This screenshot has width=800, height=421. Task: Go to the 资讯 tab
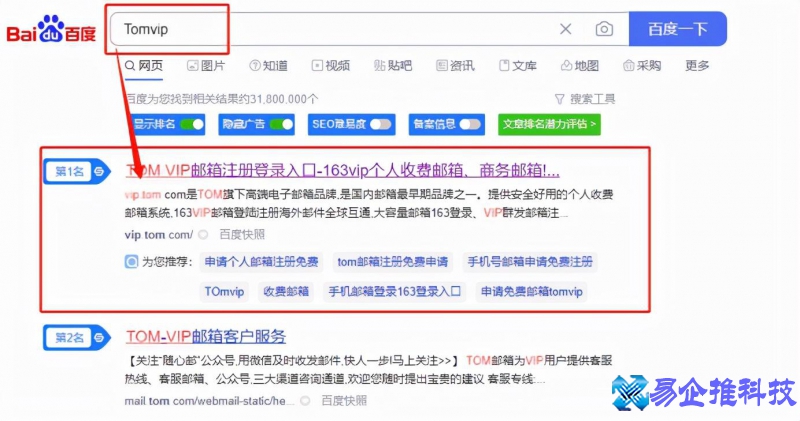(456, 66)
